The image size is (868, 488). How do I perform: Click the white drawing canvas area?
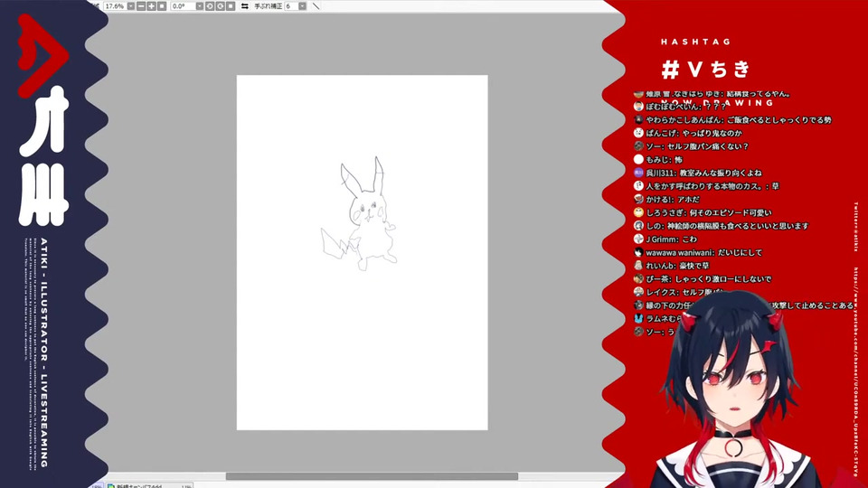362,252
